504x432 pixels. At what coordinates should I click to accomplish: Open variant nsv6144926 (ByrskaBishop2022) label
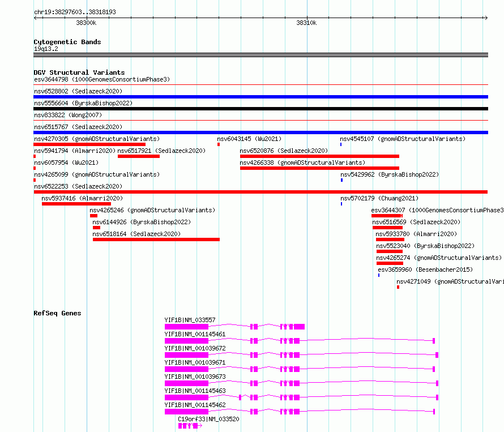pyautogui.click(x=142, y=222)
